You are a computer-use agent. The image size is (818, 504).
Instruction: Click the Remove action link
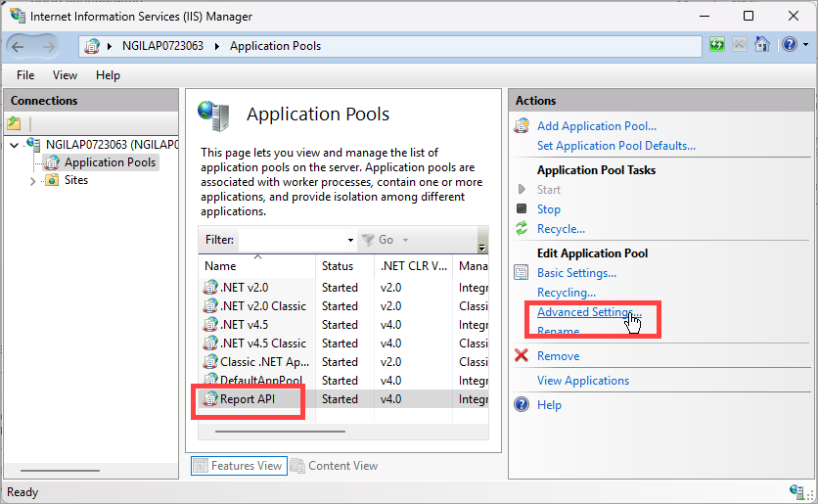(558, 356)
